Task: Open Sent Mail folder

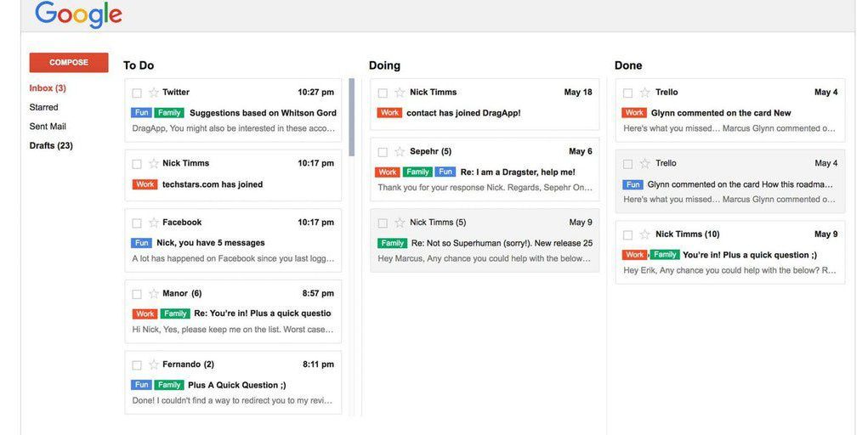Action: coord(48,127)
